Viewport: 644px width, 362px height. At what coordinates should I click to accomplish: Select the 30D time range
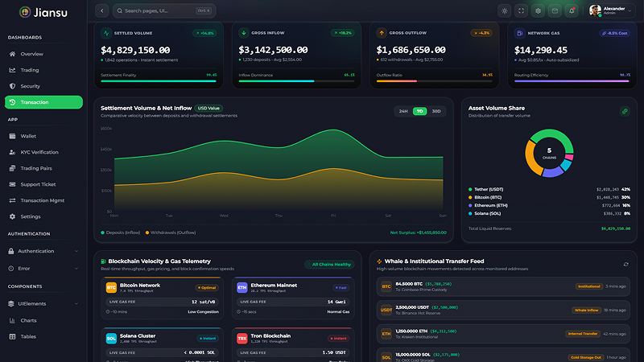point(436,111)
